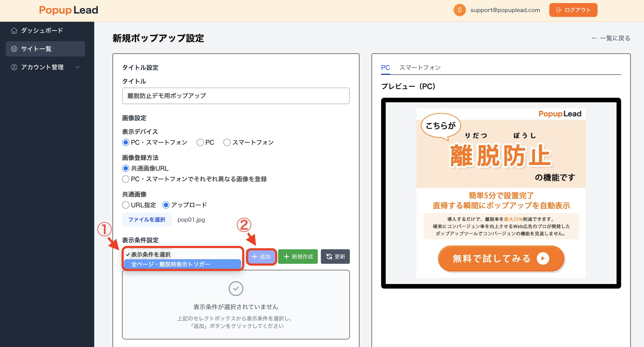Select 全ページ・離脱時表示トリガー from the dropdown
Viewport: 644px width, 347px height.
click(x=171, y=264)
